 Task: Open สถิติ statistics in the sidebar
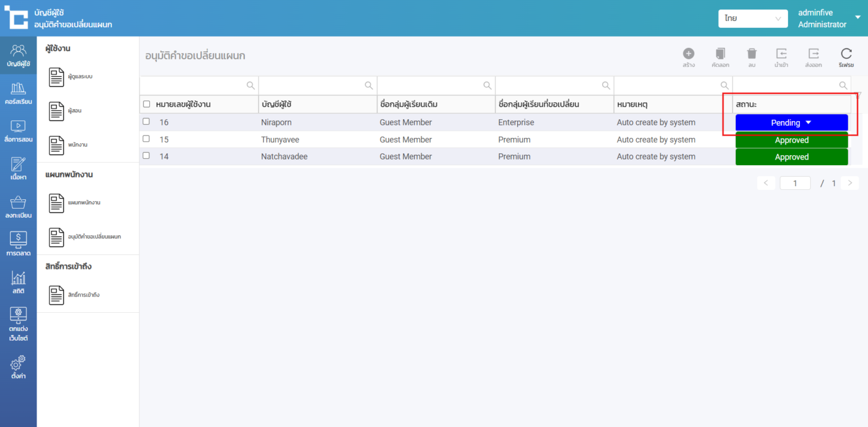point(19,282)
